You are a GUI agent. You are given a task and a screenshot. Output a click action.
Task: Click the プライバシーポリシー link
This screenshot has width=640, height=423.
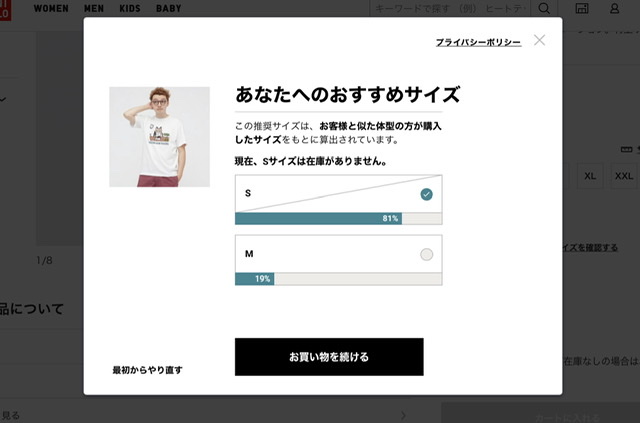(x=478, y=42)
